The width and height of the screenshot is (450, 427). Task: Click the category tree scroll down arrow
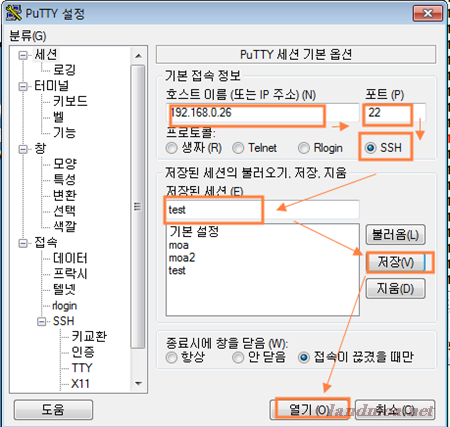tap(139, 384)
